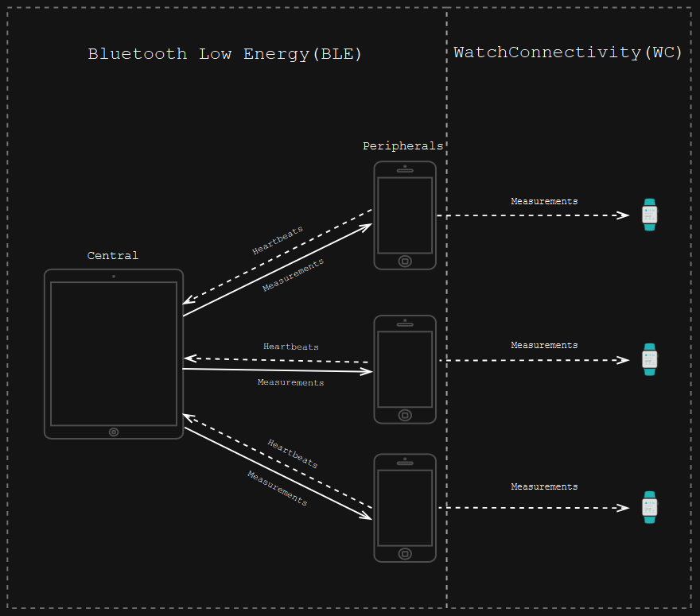Select the diagonal Measurements label near the bottom phone
Viewport: 700px width, 616px height.
(278, 489)
